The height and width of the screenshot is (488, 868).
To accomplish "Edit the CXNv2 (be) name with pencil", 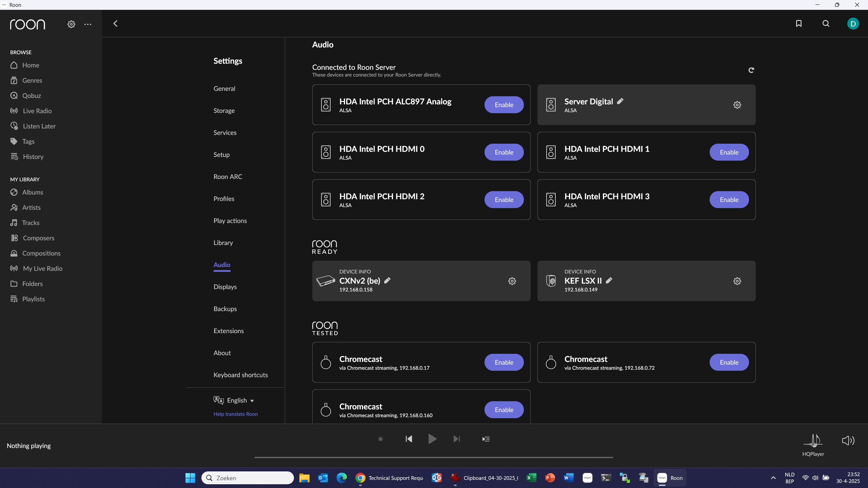I will point(387,280).
